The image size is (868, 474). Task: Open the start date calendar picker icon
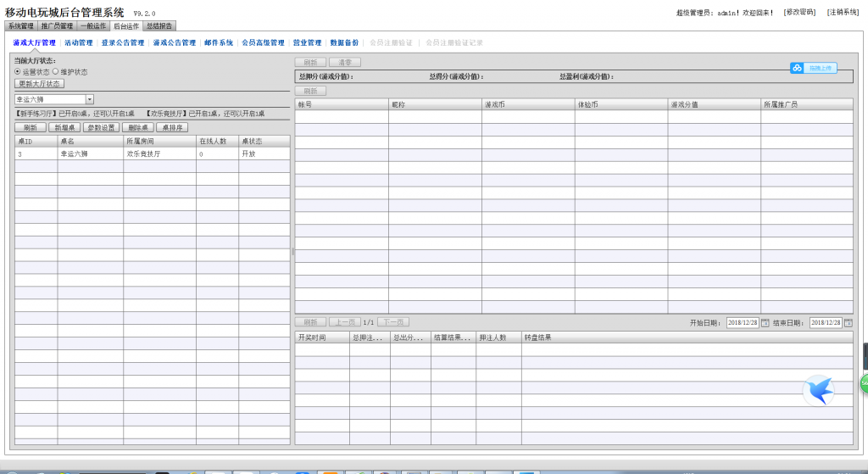(765, 323)
